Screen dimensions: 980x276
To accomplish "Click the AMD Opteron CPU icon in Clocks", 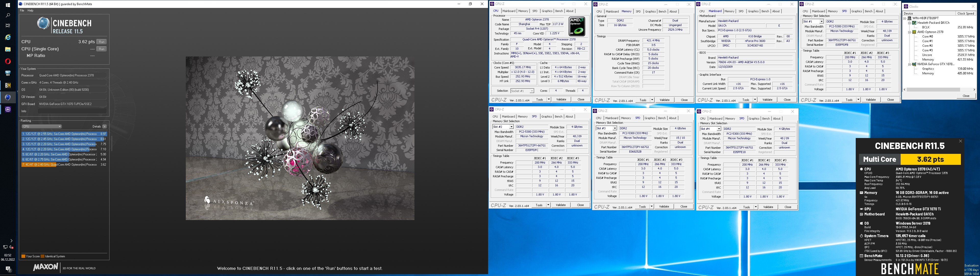I will click(x=914, y=32).
